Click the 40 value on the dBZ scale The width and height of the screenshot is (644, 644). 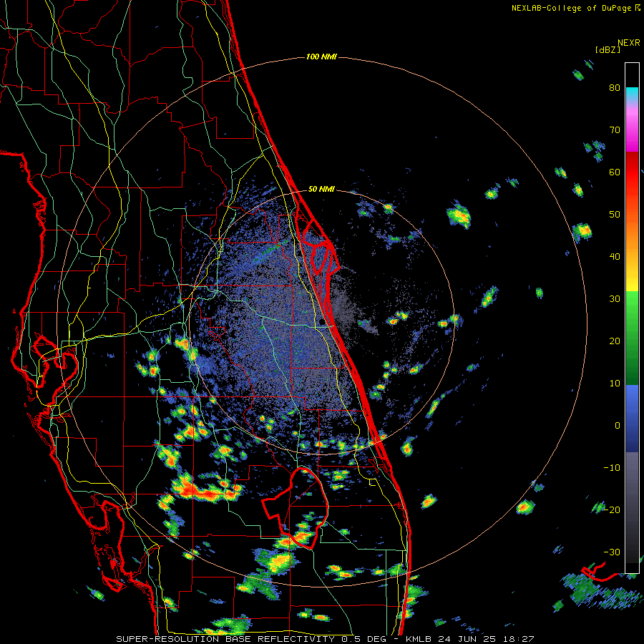tap(615, 257)
